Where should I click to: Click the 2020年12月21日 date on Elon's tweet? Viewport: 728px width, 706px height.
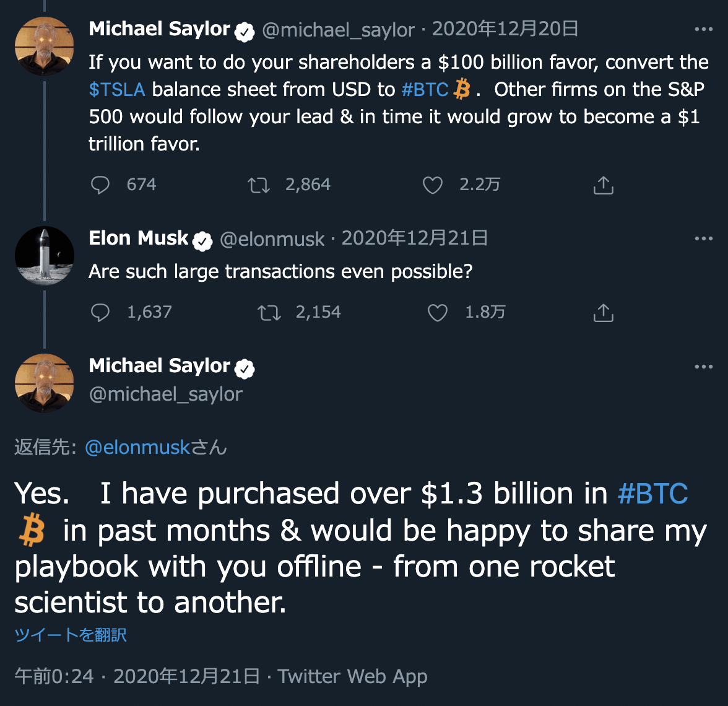(415, 238)
